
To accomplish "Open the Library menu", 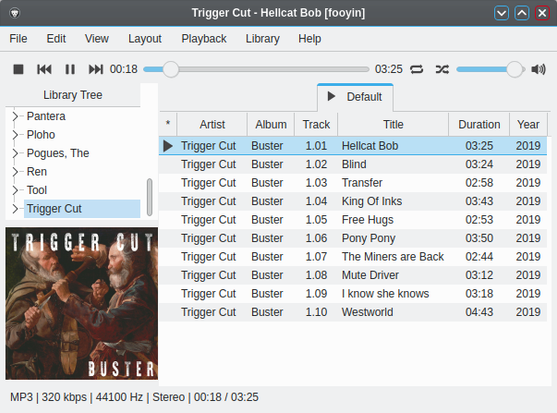I will (263, 38).
